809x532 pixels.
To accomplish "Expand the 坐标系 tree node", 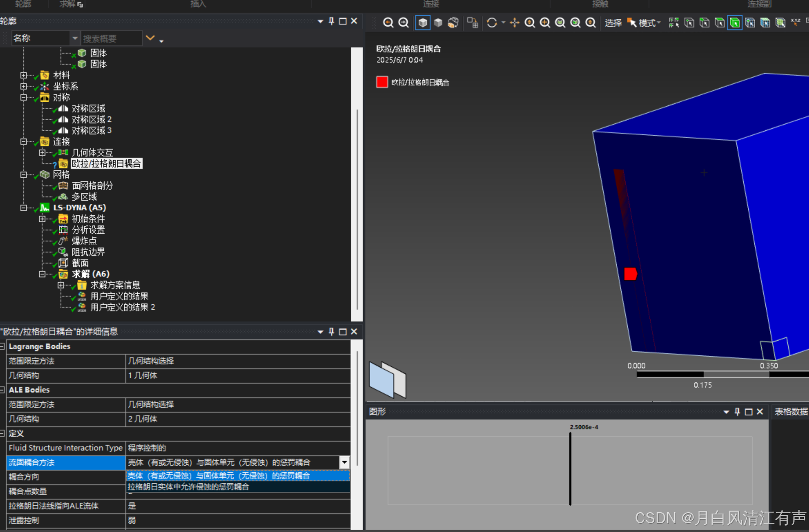I will pyautogui.click(x=23, y=86).
